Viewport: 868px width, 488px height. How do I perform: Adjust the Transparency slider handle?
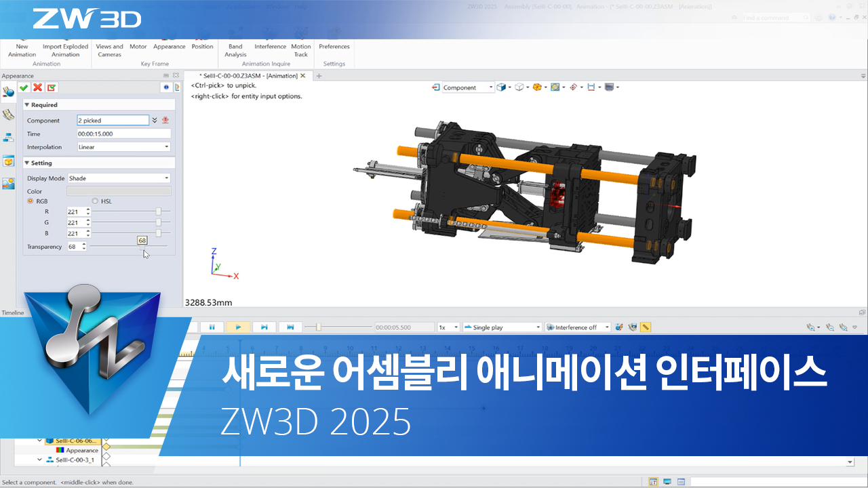click(x=142, y=247)
